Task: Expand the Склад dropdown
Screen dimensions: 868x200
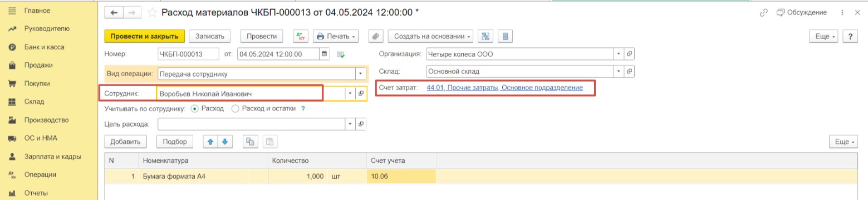Action: click(x=619, y=72)
